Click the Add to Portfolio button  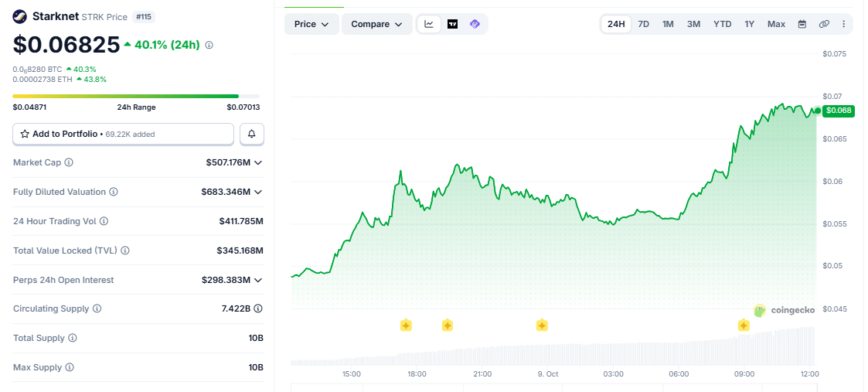click(x=124, y=134)
